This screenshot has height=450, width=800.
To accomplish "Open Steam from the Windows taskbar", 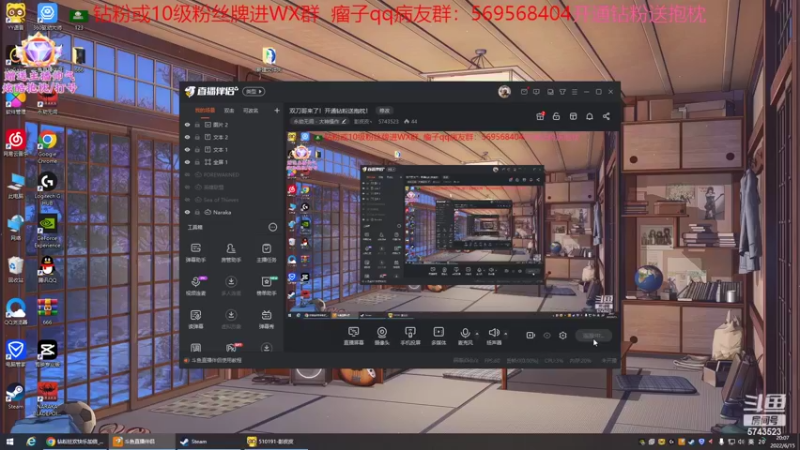I will click(209, 441).
